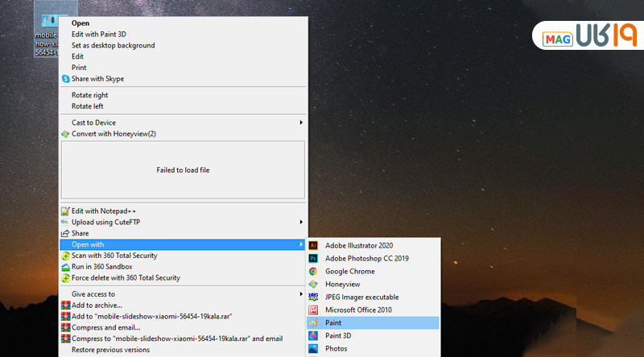Expand the Upload using CuteFTP submenu arrow

click(301, 222)
